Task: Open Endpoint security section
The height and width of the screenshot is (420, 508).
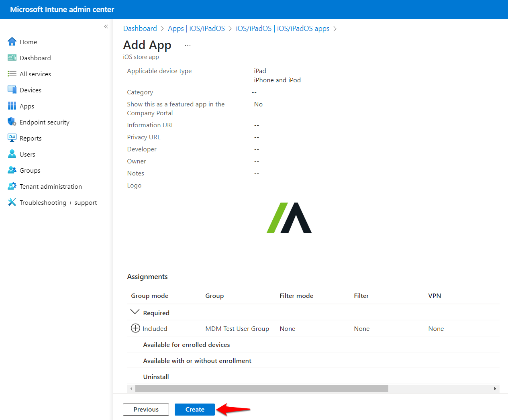Action: 45,122
